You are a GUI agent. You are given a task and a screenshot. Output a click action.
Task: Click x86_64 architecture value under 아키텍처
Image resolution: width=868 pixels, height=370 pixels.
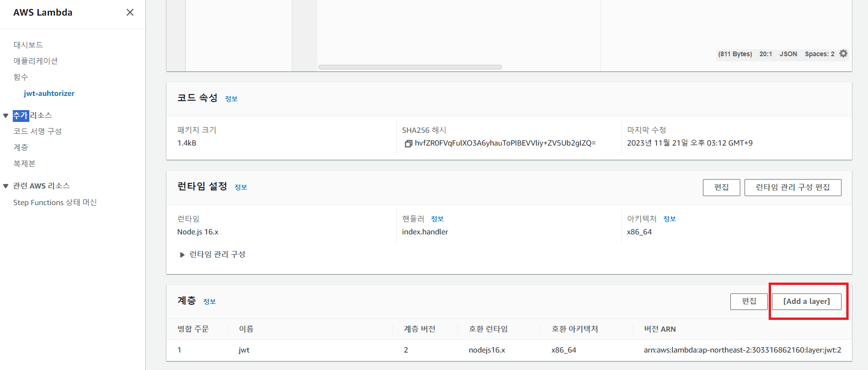coord(639,232)
